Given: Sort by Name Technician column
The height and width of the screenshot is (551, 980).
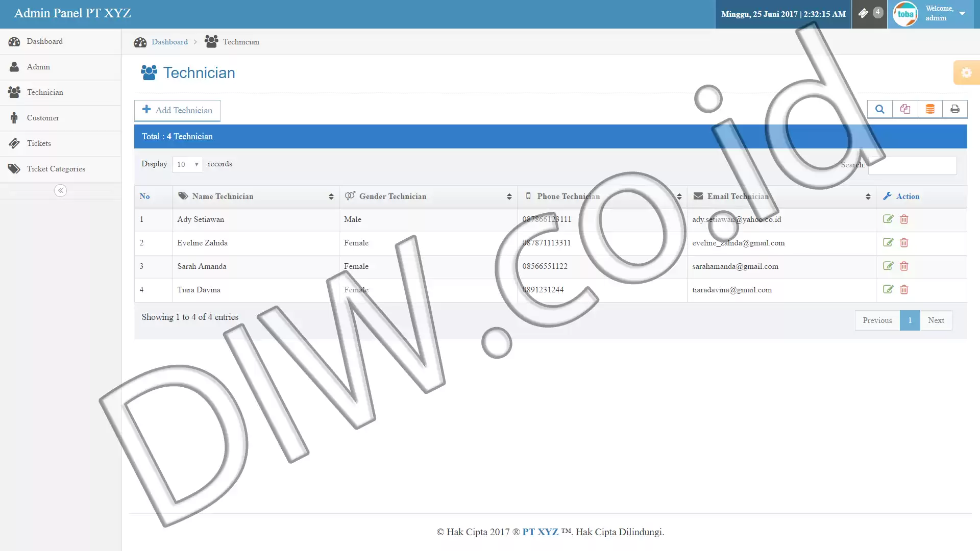Looking at the screenshot, I should coord(256,196).
